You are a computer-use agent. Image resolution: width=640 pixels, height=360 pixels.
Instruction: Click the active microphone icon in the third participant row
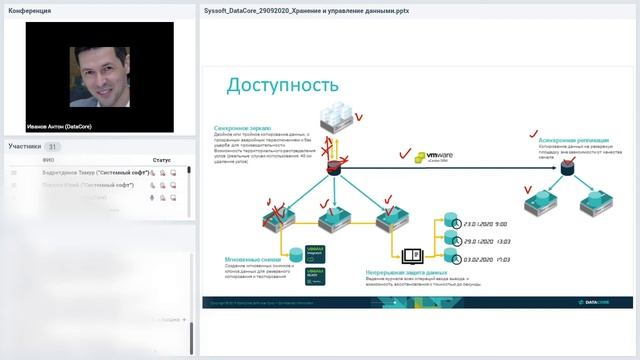click(152, 198)
